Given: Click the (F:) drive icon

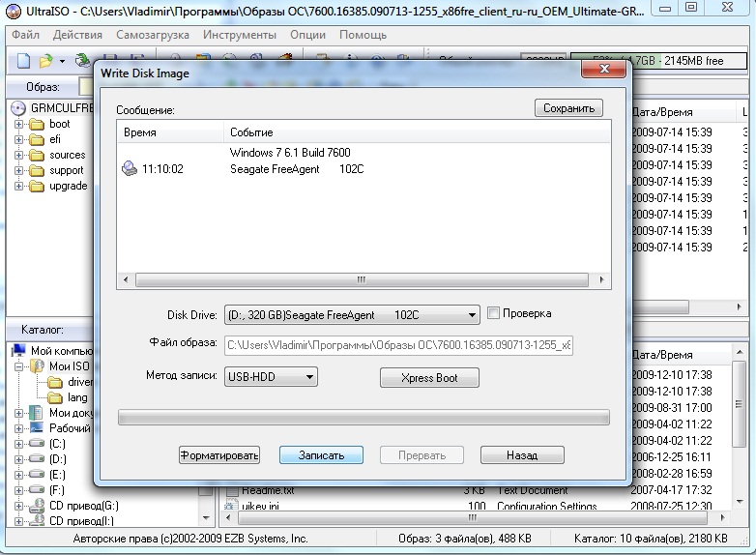Looking at the screenshot, I should 37,489.
